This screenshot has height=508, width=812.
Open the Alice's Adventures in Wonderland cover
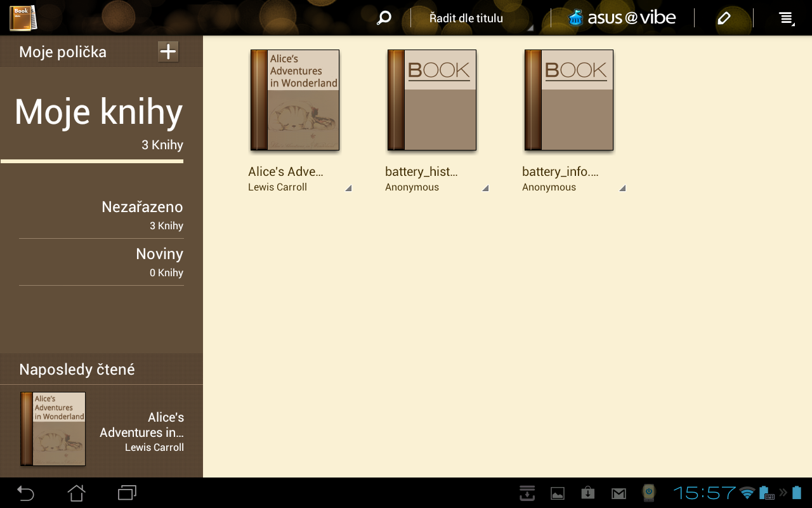click(x=295, y=100)
